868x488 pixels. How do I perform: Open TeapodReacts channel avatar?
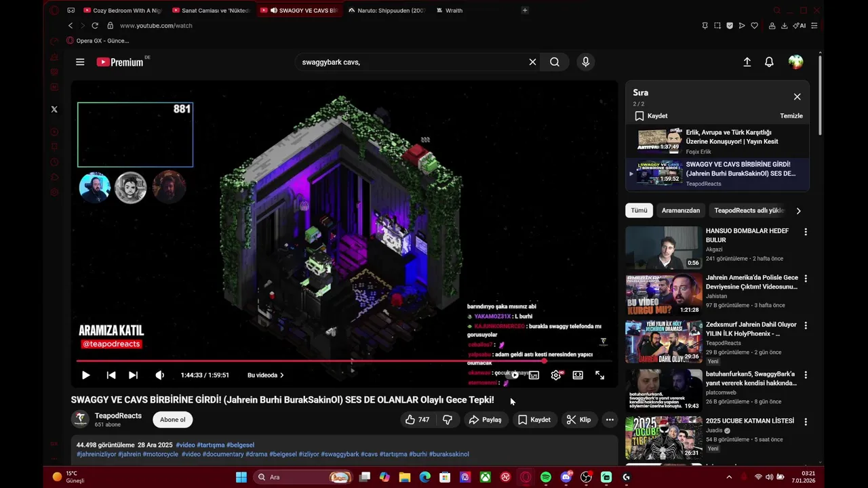click(80, 419)
